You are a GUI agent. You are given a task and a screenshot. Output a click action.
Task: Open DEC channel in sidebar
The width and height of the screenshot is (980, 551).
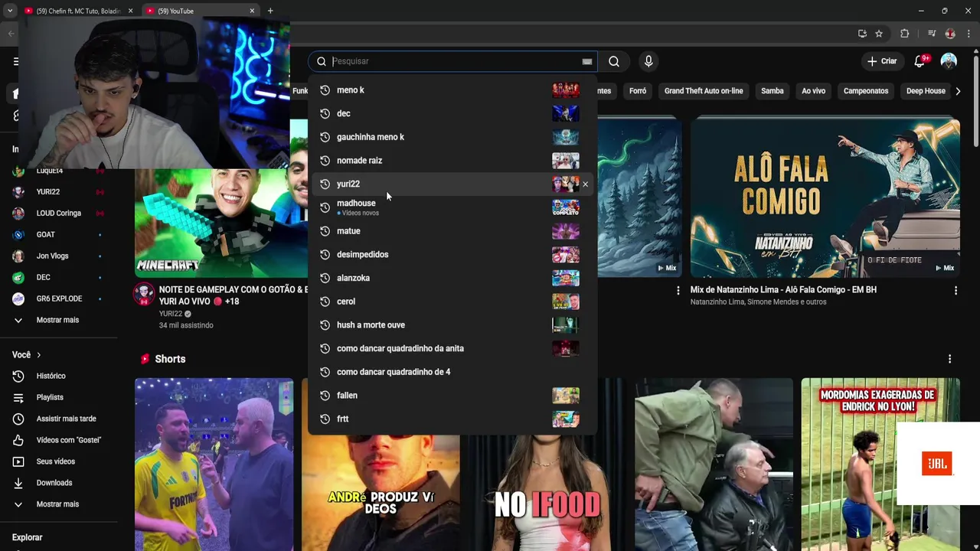click(x=58, y=278)
